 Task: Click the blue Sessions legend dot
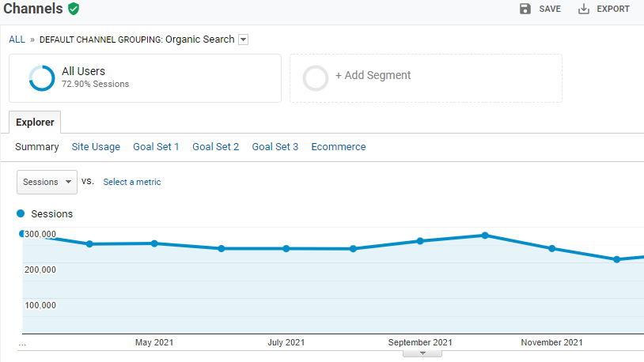tap(21, 213)
